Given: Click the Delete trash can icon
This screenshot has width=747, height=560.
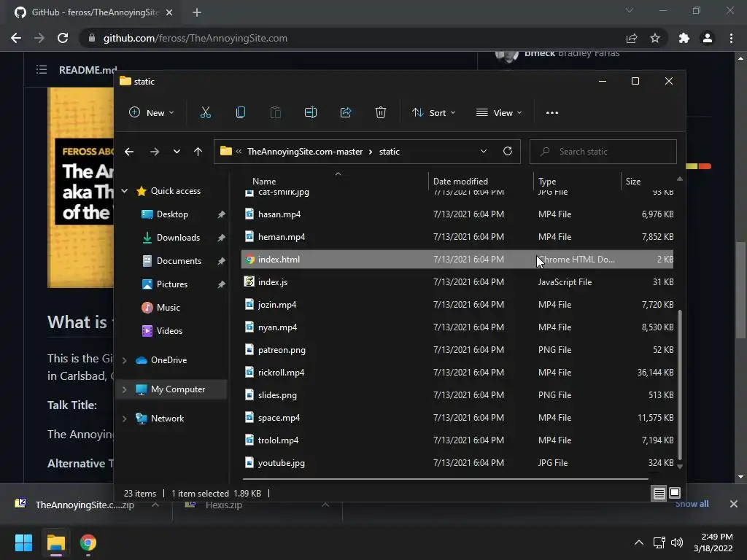Looking at the screenshot, I should coord(380,113).
